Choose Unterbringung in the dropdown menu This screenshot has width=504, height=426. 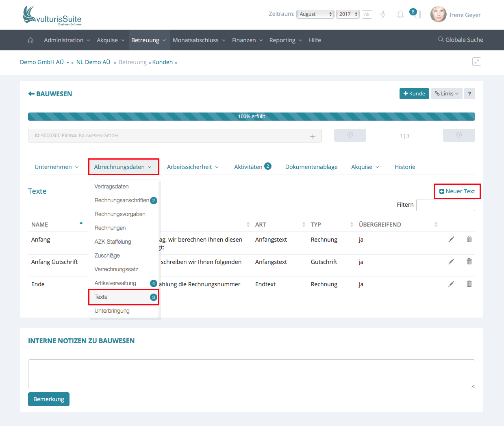point(112,311)
